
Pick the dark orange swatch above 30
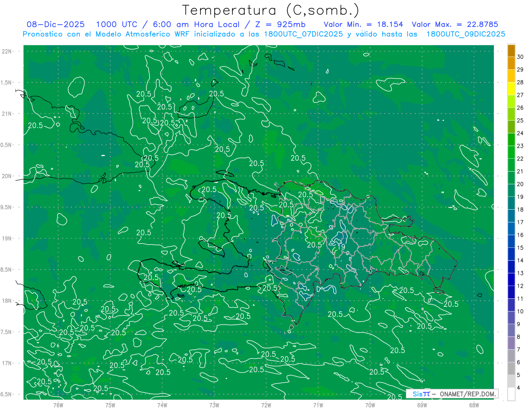tap(511, 51)
